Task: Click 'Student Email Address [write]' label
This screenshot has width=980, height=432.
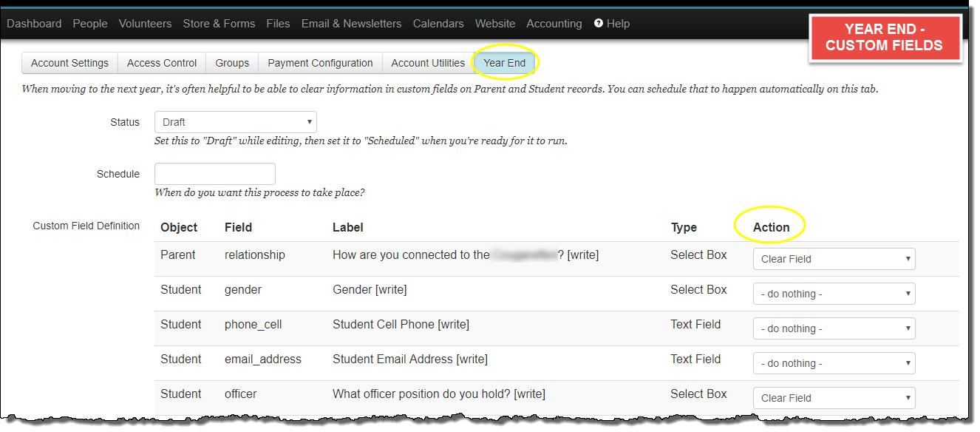Action: click(x=410, y=359)
